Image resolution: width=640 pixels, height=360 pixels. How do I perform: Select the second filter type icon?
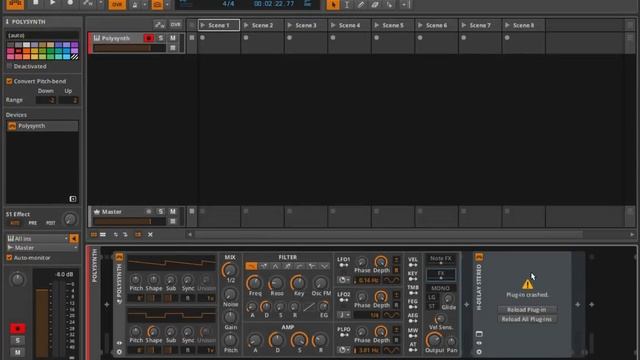(x=264, y=266)
